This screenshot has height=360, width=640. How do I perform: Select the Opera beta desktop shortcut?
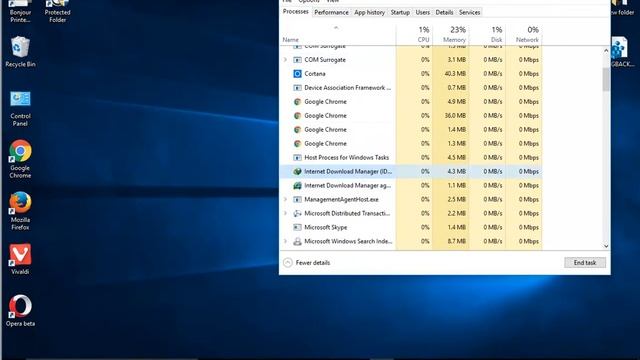[x=20, y=311]
